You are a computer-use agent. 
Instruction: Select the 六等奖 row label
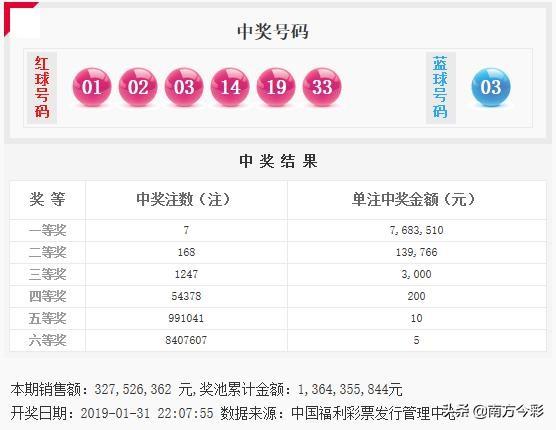click(47, 340)
